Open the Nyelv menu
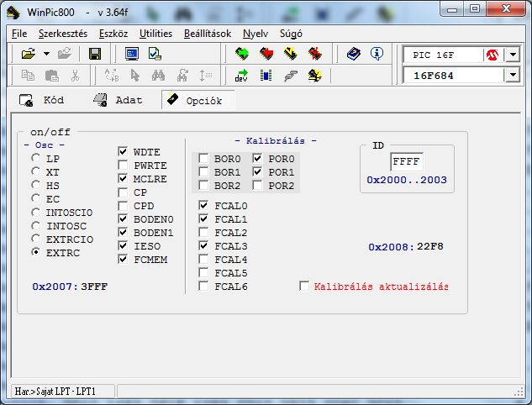The width and height of the screenshot is (532, 405). tap(255, 34)
